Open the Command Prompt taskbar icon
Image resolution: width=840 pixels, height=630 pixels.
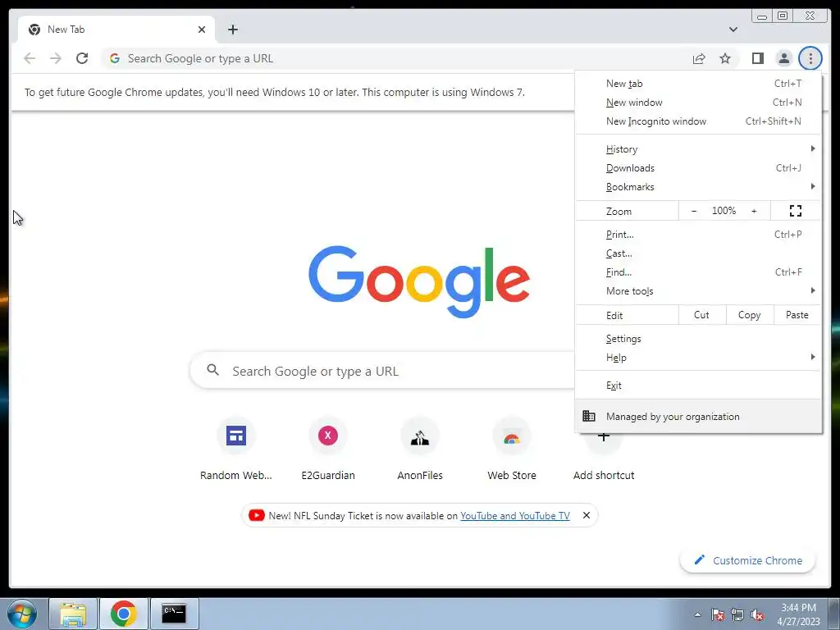174,614
